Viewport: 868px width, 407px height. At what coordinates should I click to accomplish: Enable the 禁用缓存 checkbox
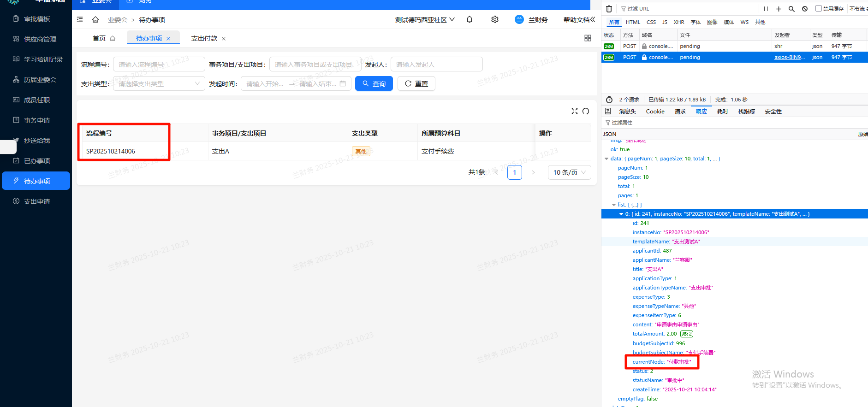coord(819,8)
